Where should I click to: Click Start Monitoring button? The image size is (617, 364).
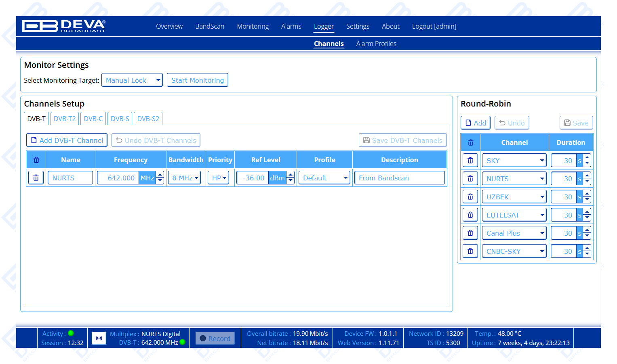[x=197, y=80]
